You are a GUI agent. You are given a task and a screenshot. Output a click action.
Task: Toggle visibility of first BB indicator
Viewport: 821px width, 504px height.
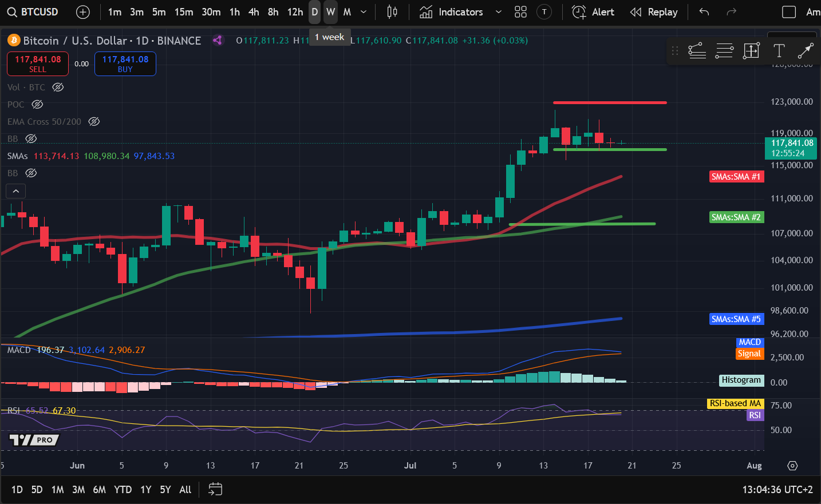31,138
